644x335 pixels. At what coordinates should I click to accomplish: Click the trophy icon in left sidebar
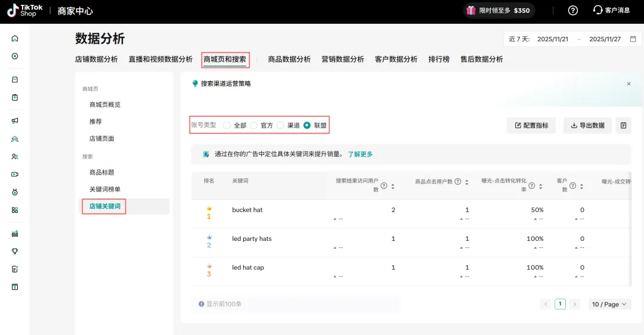[x=15, y=252]
